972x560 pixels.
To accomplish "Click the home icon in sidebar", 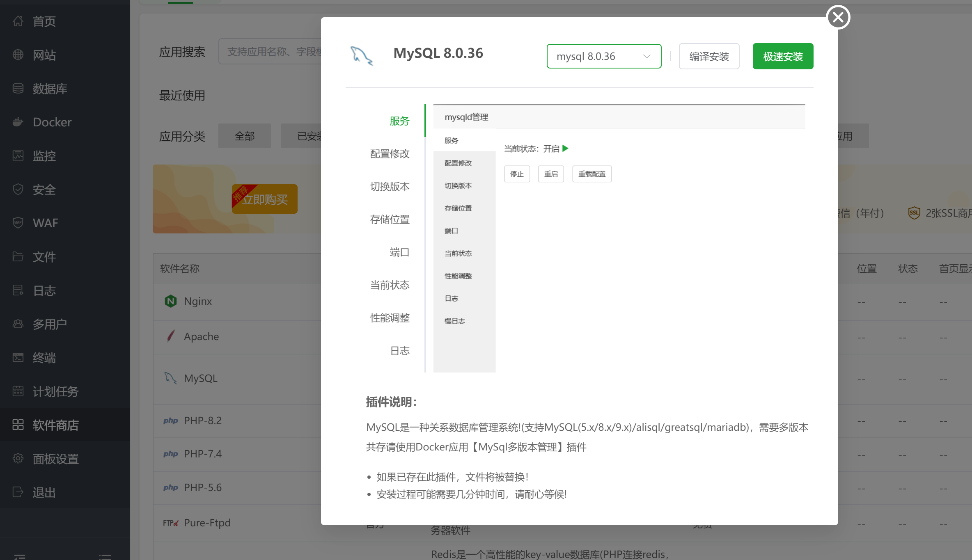I will pos(18,21).
